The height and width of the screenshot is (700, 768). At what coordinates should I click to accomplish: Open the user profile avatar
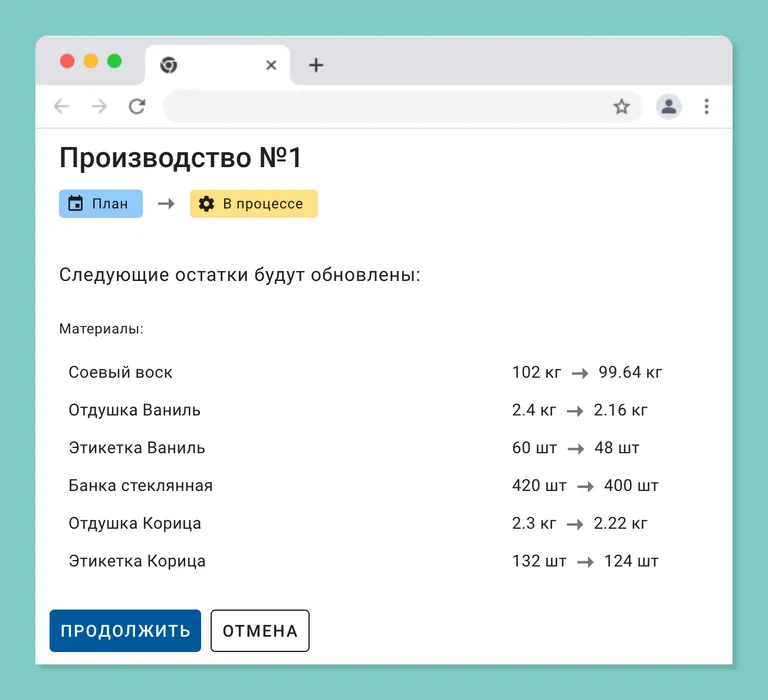[669, 106]
